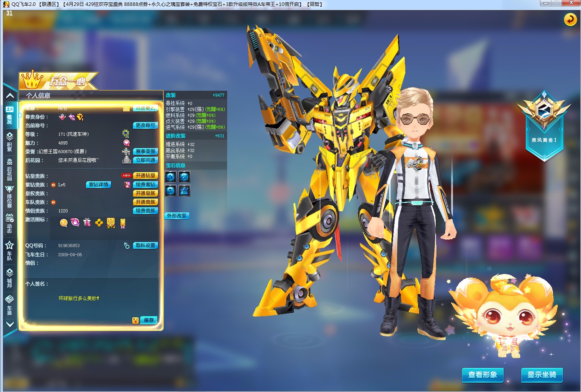Open 隐私设置 privacy settings

pyautogui.click(x=145, y=246)
